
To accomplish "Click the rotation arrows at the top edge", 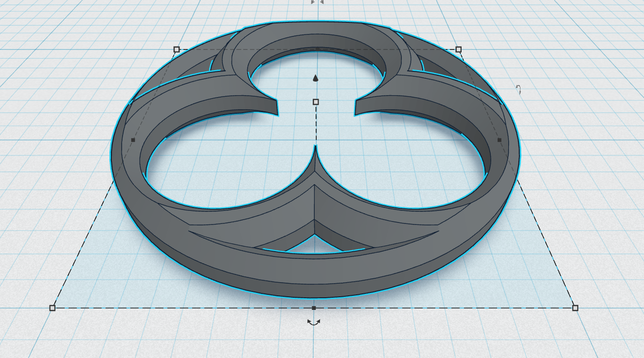I will pos(317,1).
